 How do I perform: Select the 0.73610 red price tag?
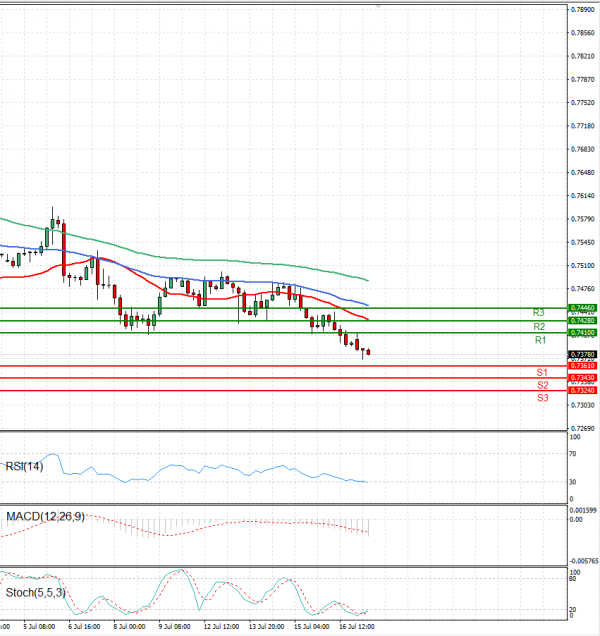582,366
